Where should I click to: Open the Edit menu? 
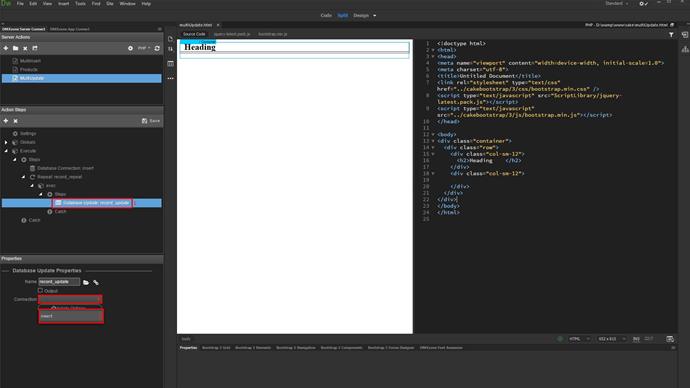tap(33, 4)
